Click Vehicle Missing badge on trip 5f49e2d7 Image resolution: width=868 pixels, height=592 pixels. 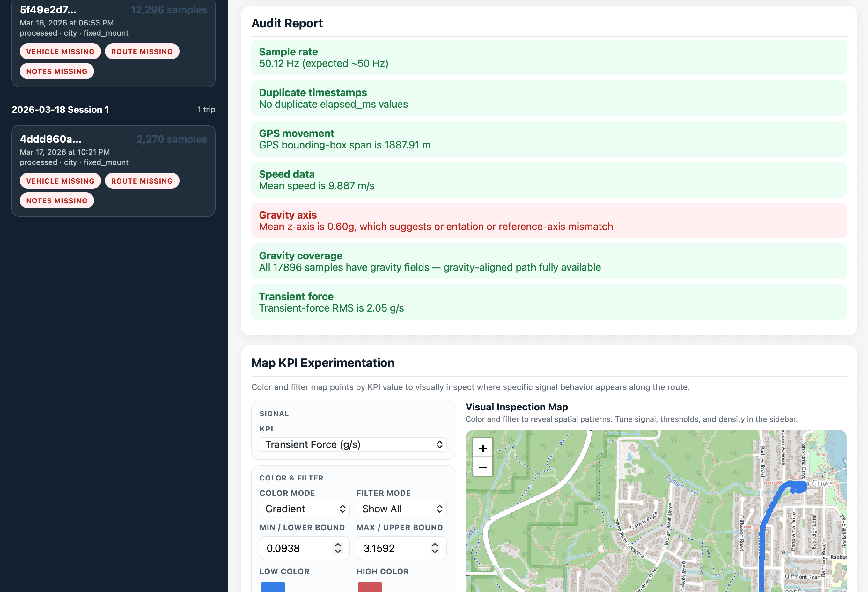tap(60, 52)
